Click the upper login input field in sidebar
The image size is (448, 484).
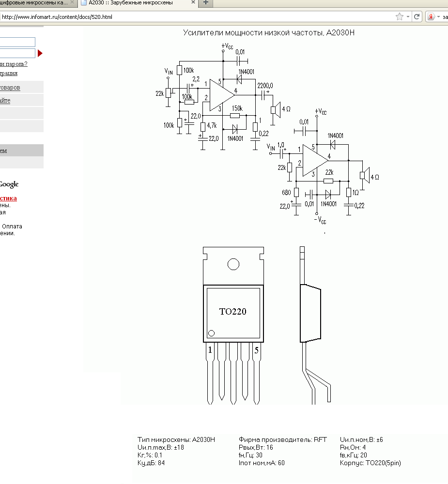point(17,42)
